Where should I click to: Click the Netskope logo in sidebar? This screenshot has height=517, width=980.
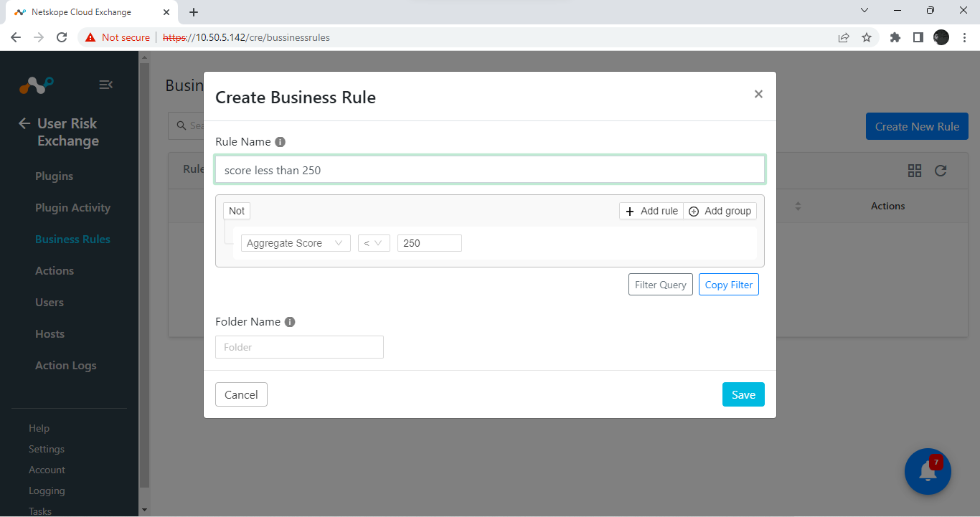(36, 85)
